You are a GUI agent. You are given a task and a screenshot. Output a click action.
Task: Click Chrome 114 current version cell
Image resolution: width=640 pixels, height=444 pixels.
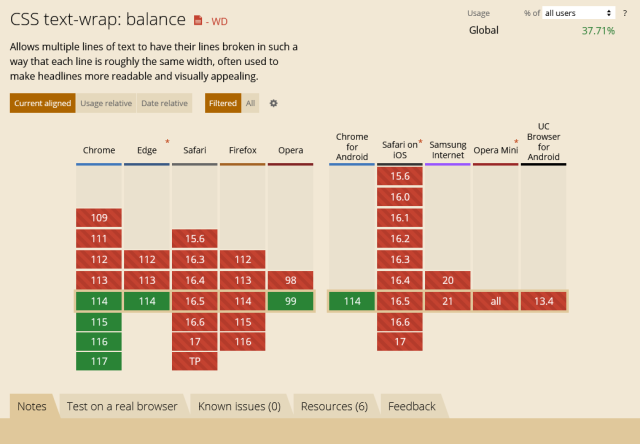[99, 301]
